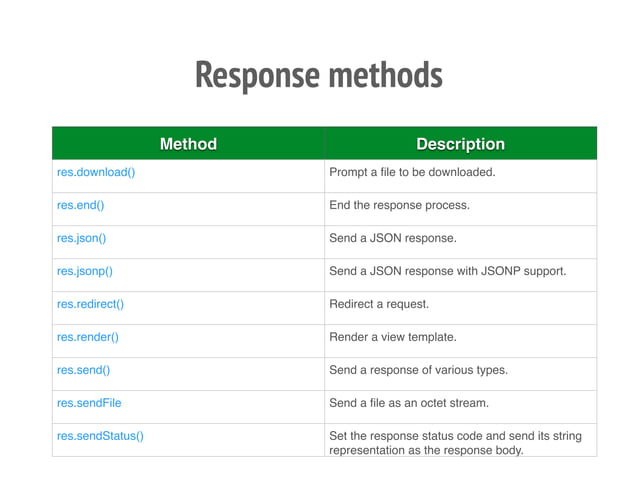
Task: Click the Response methods slide title
Action: [x=319, y=75]
